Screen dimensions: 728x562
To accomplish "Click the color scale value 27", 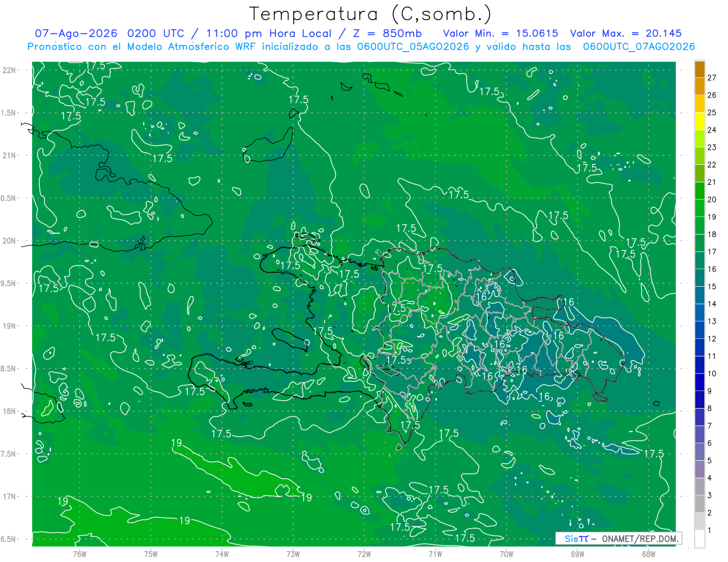I will [x=712, y=78].
